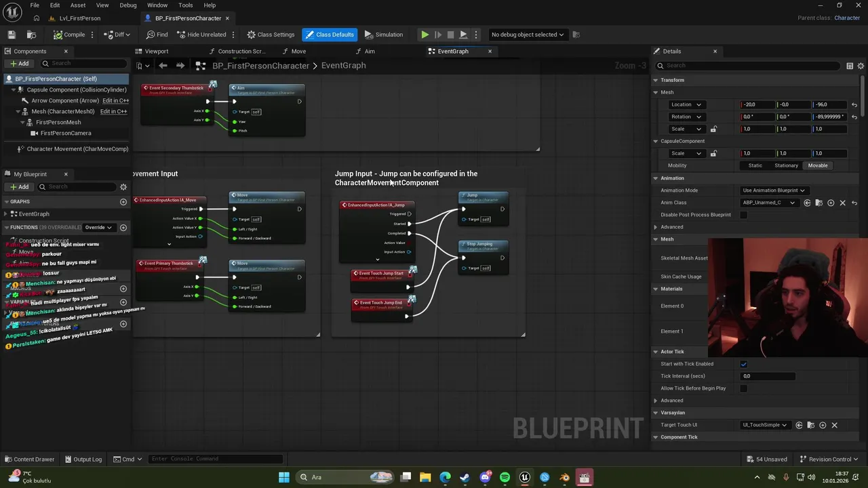868x488 pixels.
Task: Open the Tools menu
Action: tap(185, 5)
